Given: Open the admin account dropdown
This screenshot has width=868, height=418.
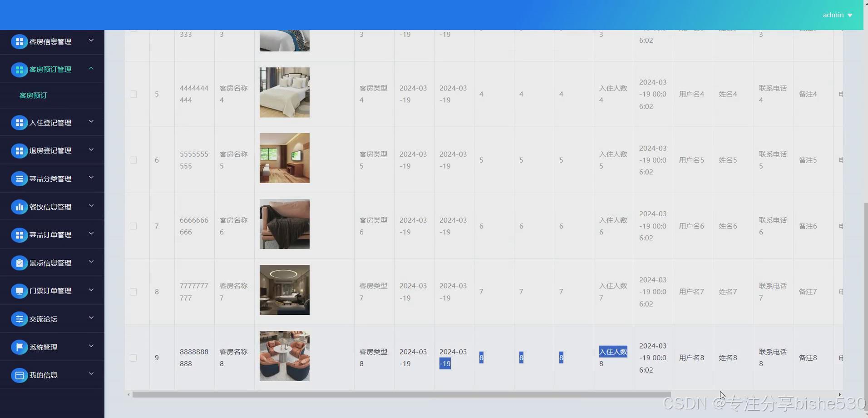Looking at the screenshot, I should [837, 15].
